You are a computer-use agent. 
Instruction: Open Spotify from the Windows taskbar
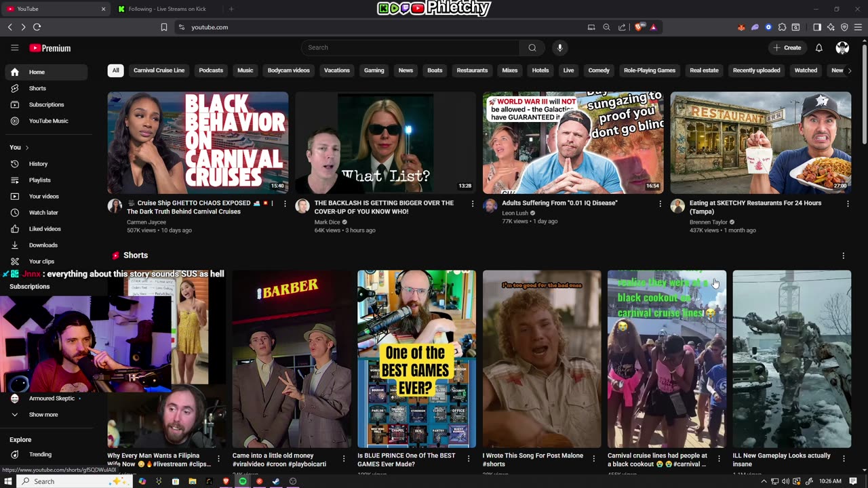(x=242, y=481)
